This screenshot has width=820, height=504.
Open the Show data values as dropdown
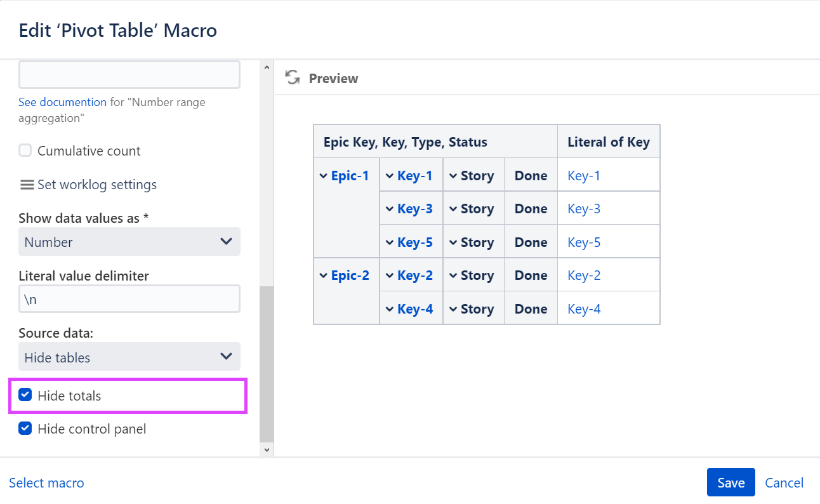(x=129, y=242)
